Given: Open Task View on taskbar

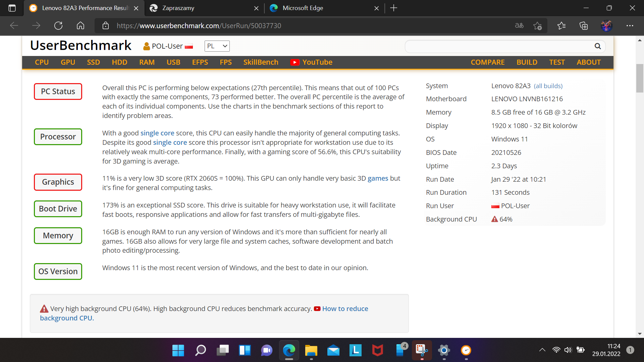Looking at the screenshot, I should (x=222, y=351).
